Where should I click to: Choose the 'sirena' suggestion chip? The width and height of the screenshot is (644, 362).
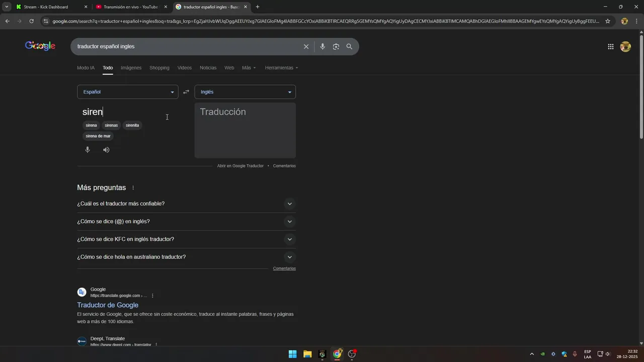coord(91,125)
